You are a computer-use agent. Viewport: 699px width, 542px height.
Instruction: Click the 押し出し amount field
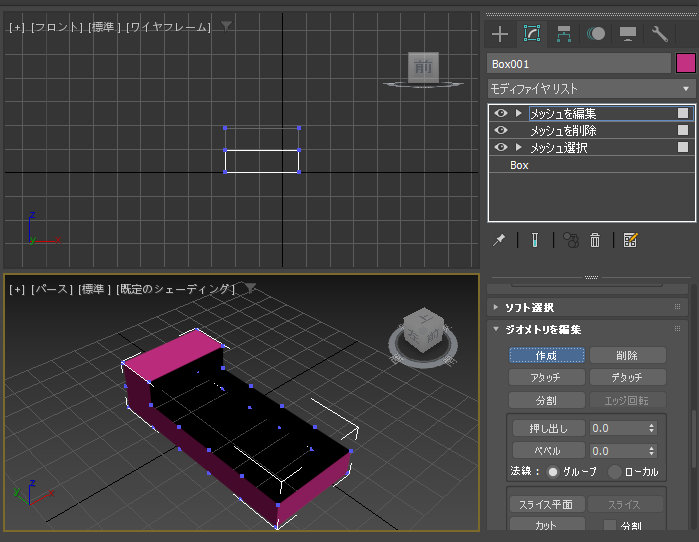(x=618, y=428)
